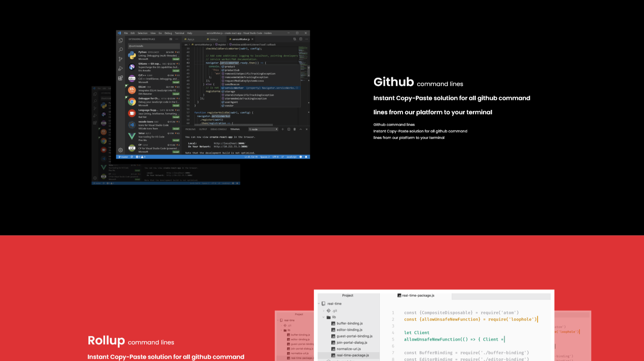Click the Debugger for Chrome extension logo
Screen dimensions: 644x361
point(132,101)
